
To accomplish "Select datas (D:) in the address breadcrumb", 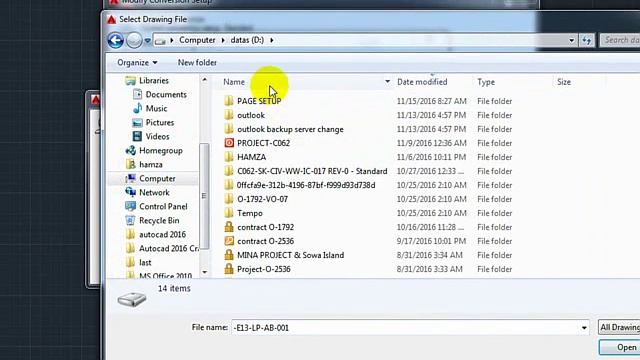I will click(247, 40).
